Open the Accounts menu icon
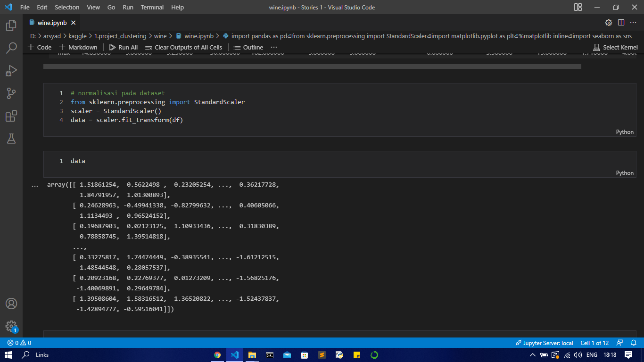Image resolution: width=644 pixels, height=362 pixels. tap(11, 304)
